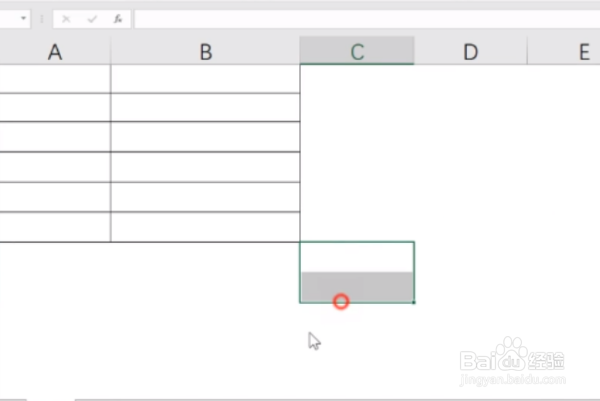Select column D header
This screenshot has width=600, height=401.
[x=471, y=51]
